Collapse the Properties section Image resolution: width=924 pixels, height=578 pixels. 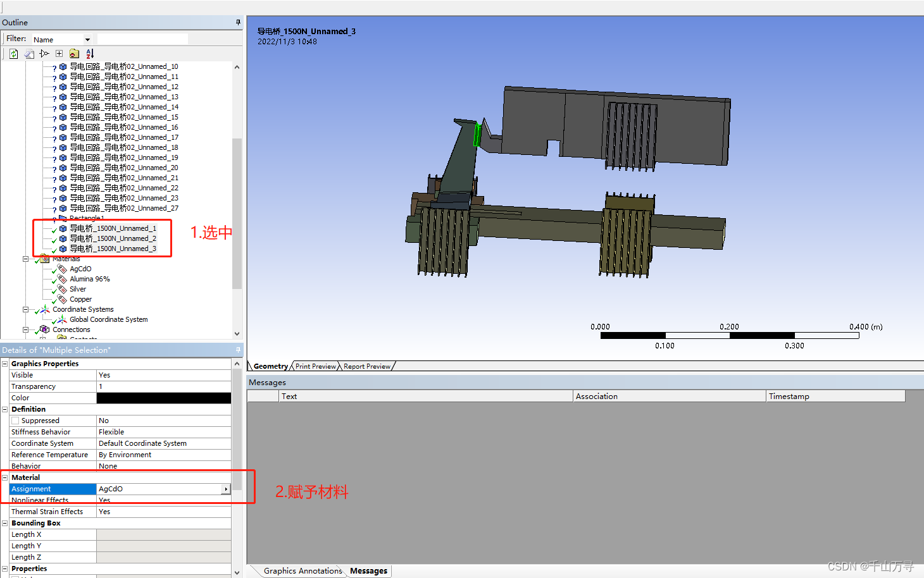click(x=5, y=569)
